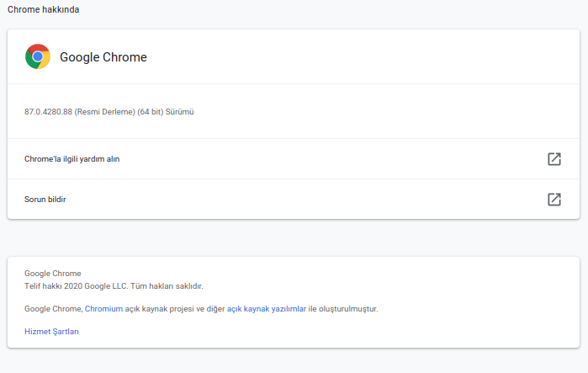Open the Hizmet Şartları link
Screen dimensions: 588x373
coord(51,332)
